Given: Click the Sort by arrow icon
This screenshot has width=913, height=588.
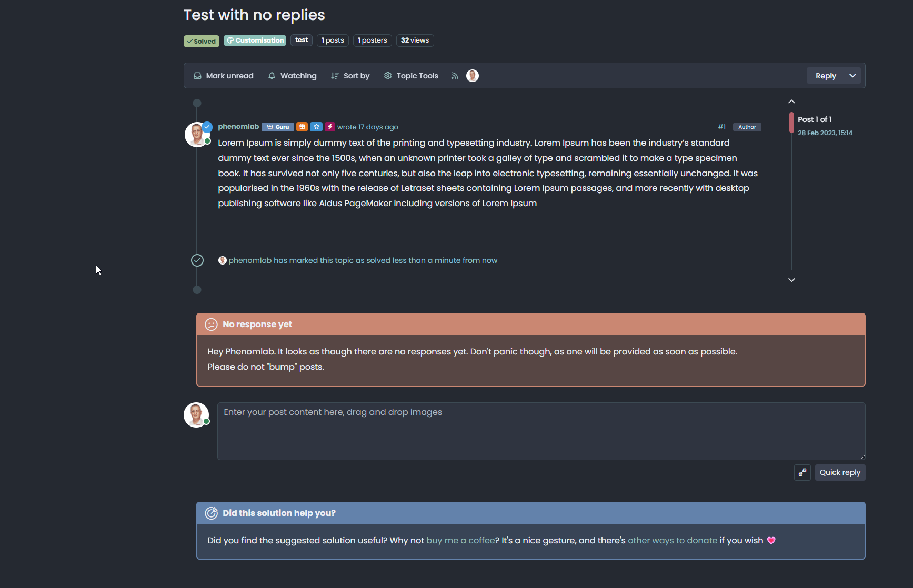Looking at the screenshot, I should pyautogui.click(x=335, y=75).
